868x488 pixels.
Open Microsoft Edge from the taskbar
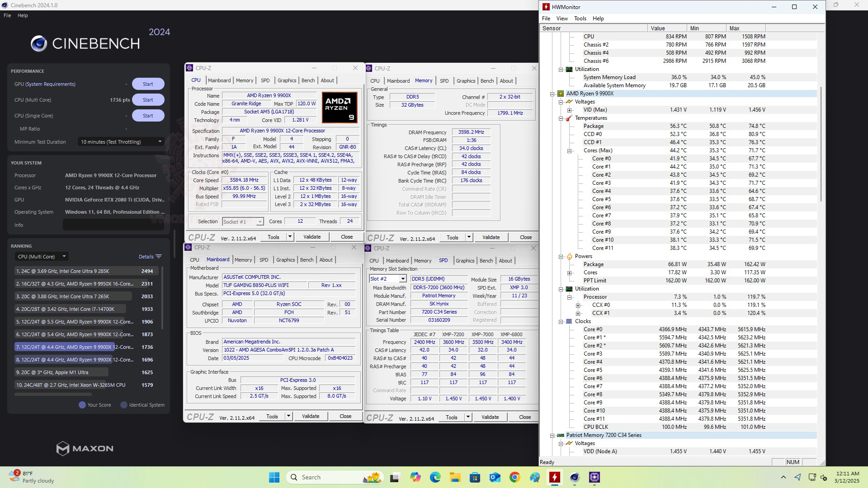coord(435,477)
